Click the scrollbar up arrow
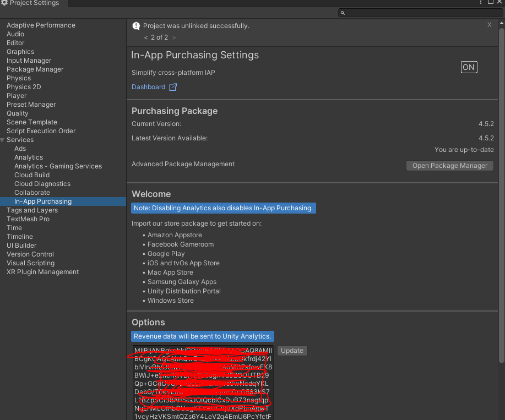Screen dimensions: 505x420 (501, 24)
